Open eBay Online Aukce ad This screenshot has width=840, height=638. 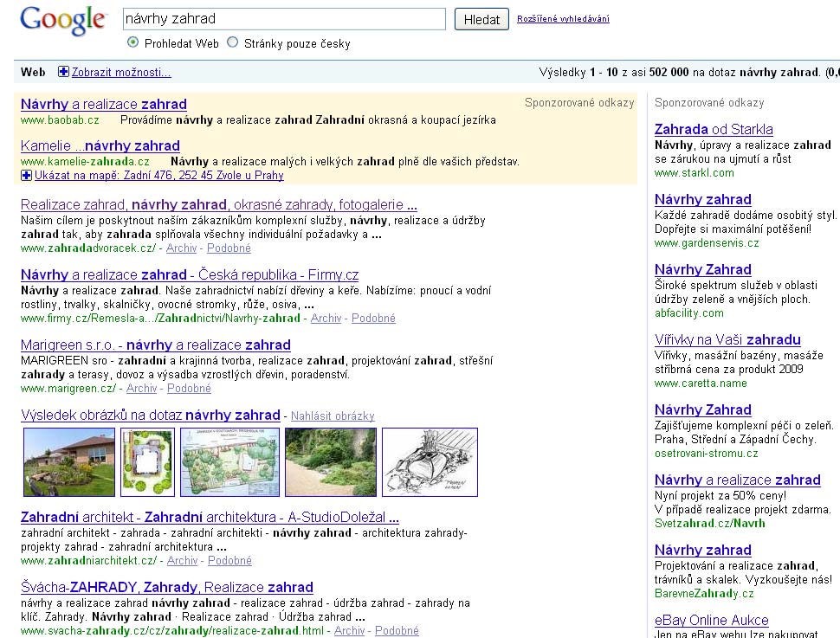point(712,621)
